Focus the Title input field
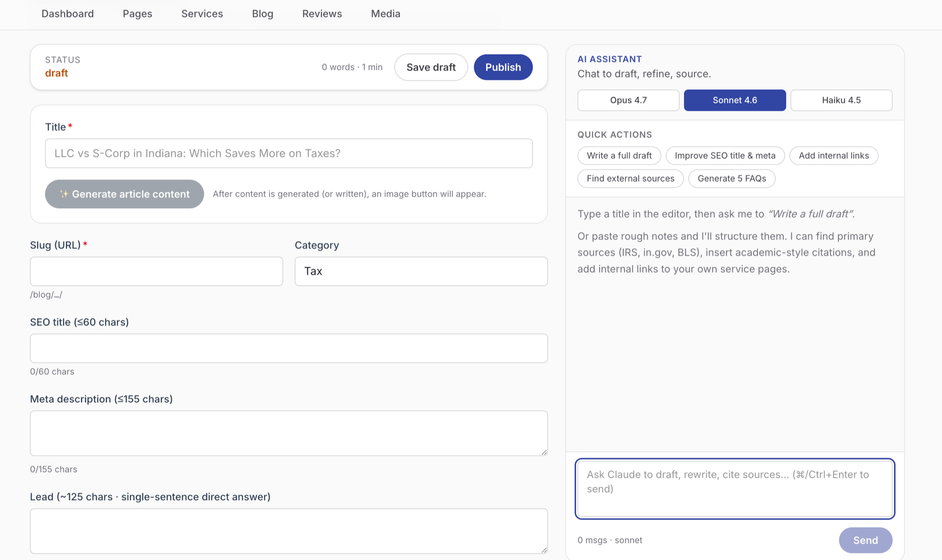This screenshot has width=942, height=560. point(289,153)
